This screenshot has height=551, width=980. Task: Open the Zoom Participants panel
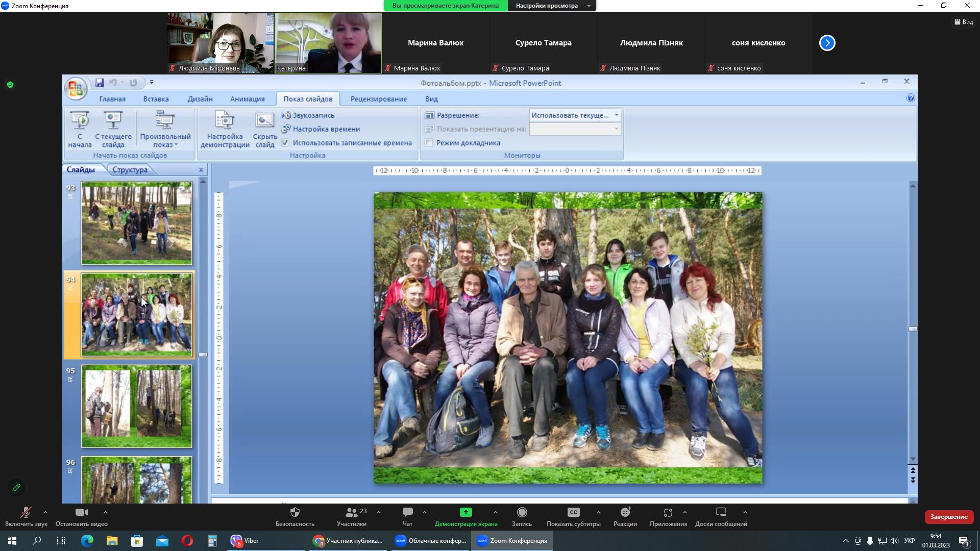352,512
